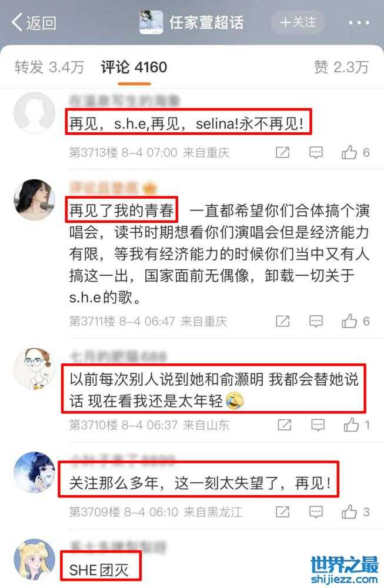Like the 第3713楼 comment from 重庆

(x=356, y=152)
